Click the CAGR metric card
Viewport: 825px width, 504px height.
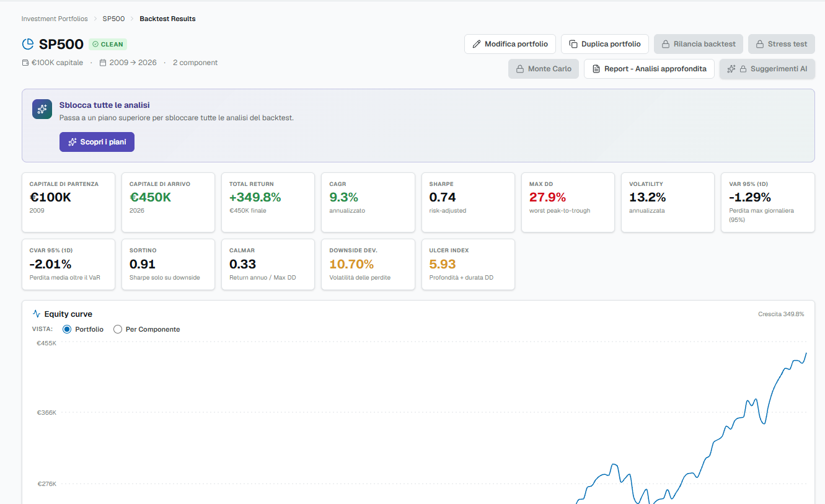368,203
